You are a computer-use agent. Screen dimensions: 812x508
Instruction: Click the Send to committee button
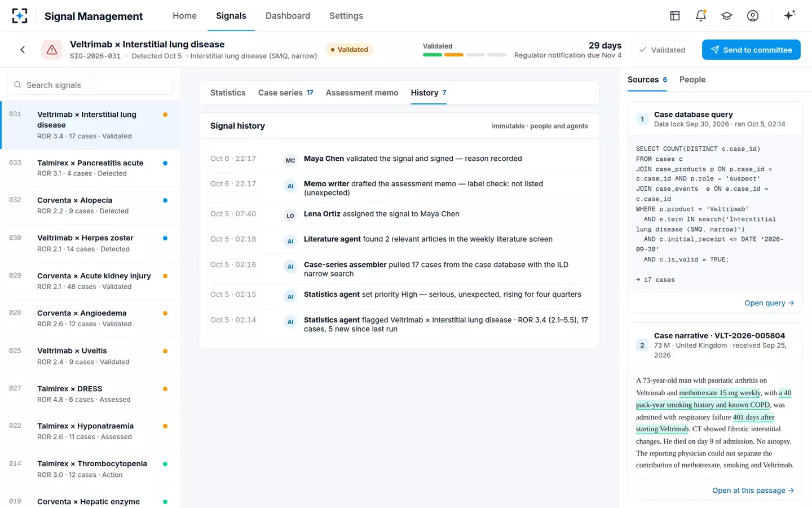pos(751,50)
